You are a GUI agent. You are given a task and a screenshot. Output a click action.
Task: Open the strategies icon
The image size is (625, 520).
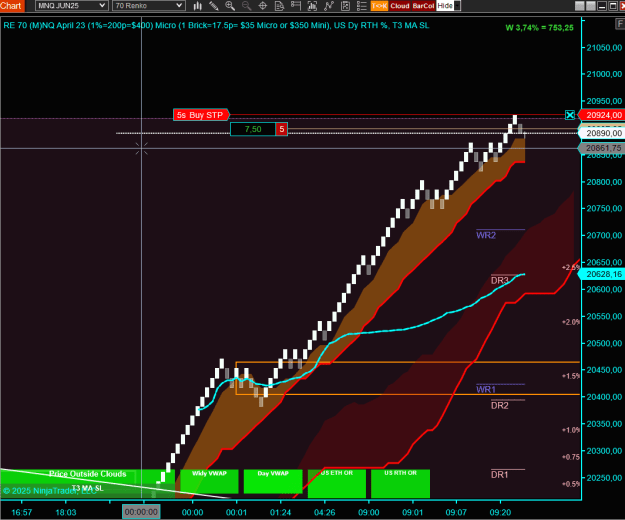click(x=345, y=6)
